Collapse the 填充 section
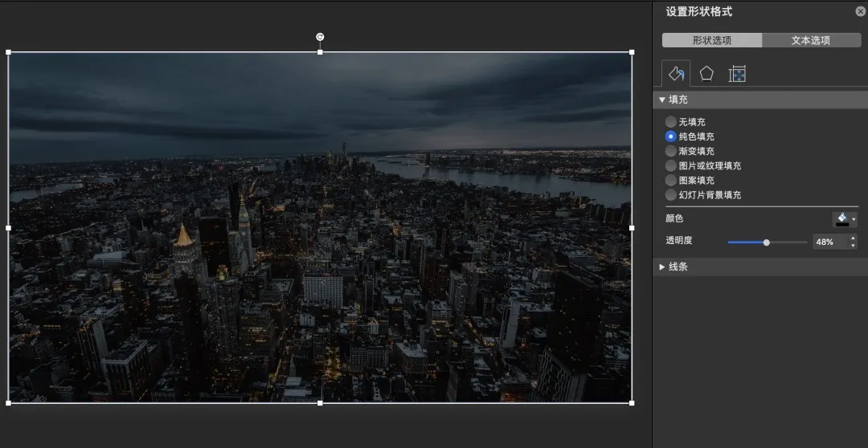Image resolution: width=868 pixels, height=448 pixels. [x=662, y=100]
